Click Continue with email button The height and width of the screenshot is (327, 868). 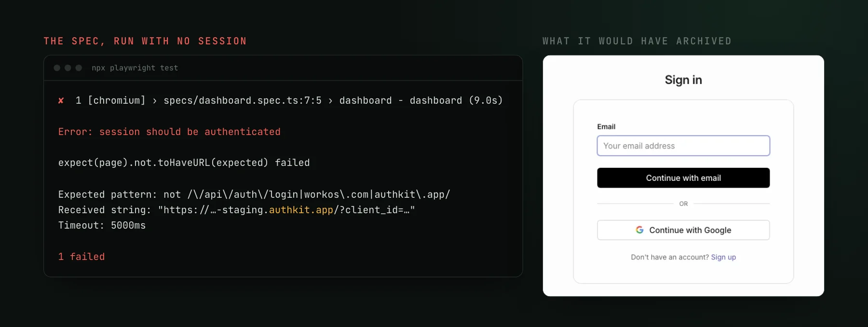tap(683, 178)
